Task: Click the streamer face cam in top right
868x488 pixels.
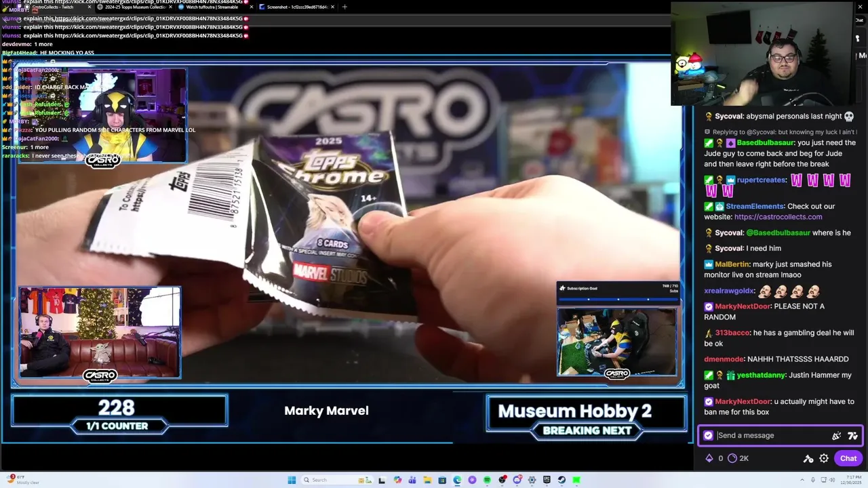Action: 763,53
